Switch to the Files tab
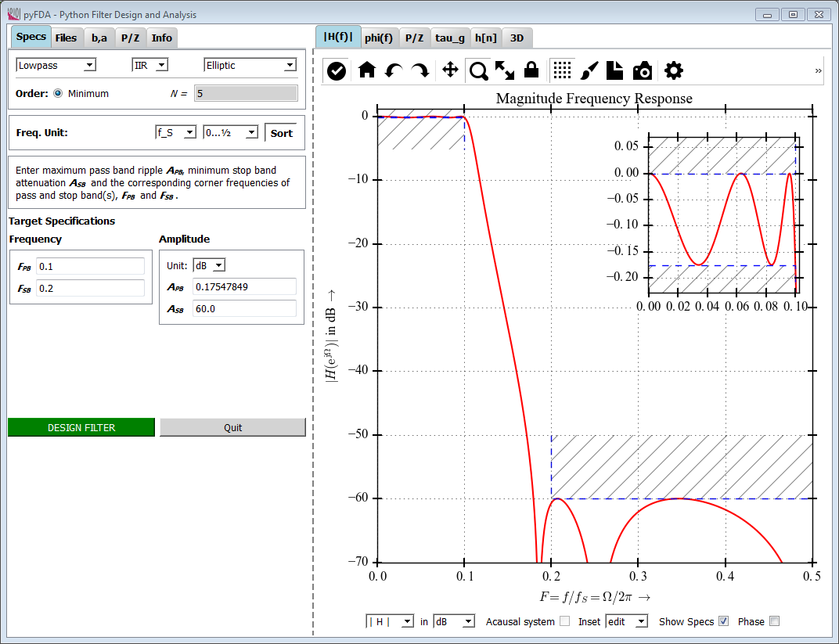 pos(66,38)
